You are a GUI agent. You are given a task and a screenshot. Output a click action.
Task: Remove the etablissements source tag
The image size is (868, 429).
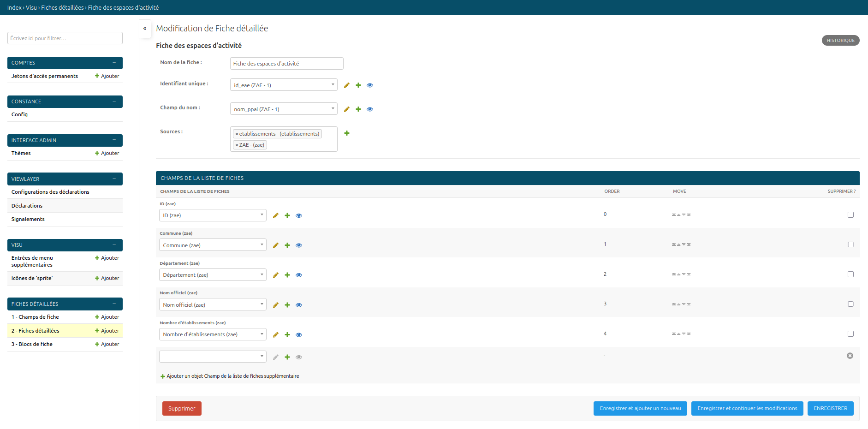(x=237, y=134)
